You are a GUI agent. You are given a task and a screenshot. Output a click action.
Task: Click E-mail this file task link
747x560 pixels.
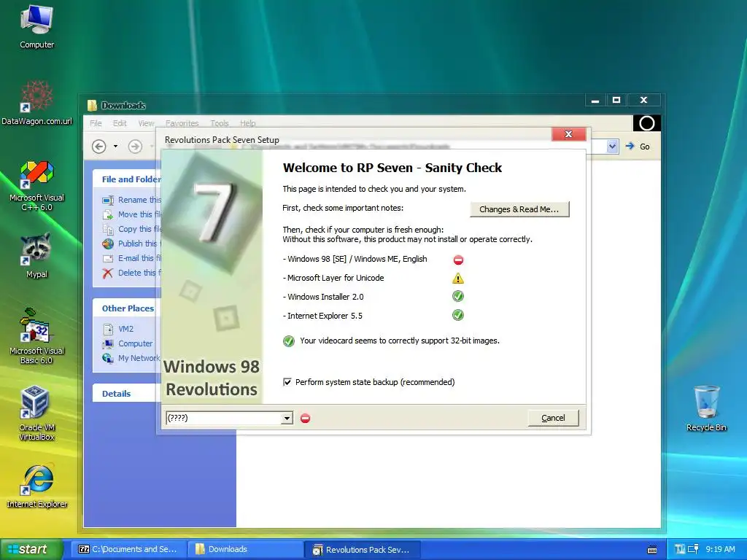[x=133, y=258]
